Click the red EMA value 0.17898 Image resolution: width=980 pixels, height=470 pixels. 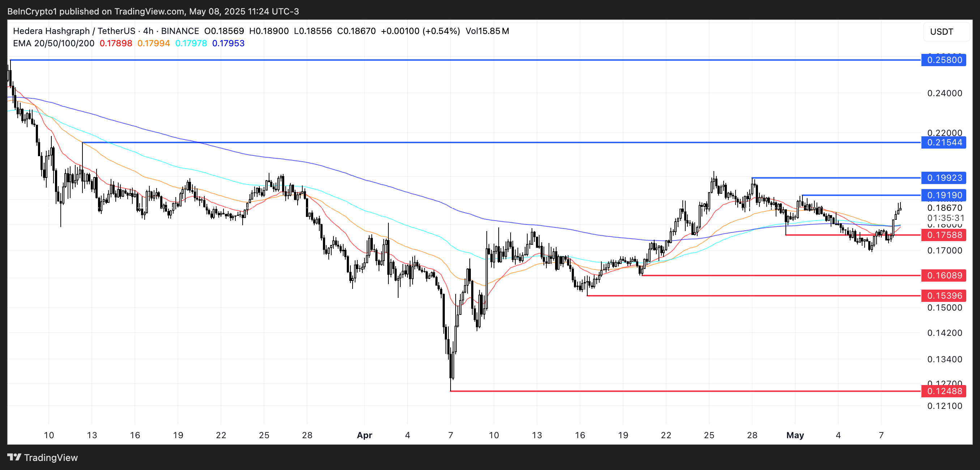coord(116,43)
